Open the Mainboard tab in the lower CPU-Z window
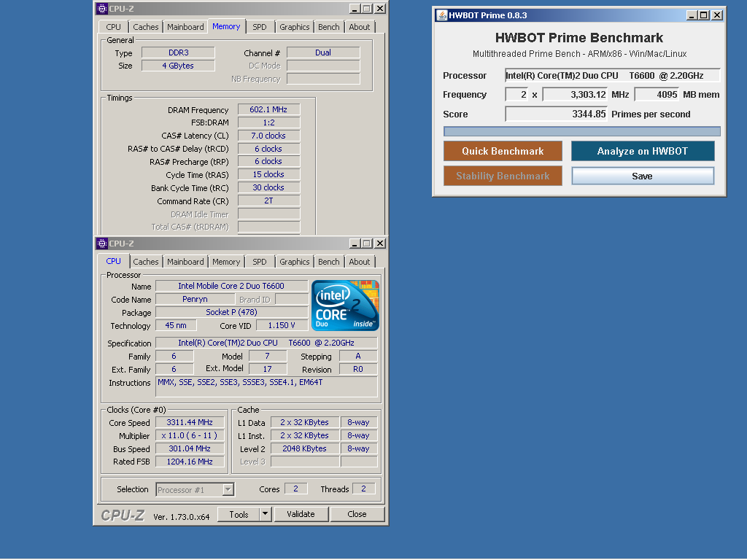 185,262
